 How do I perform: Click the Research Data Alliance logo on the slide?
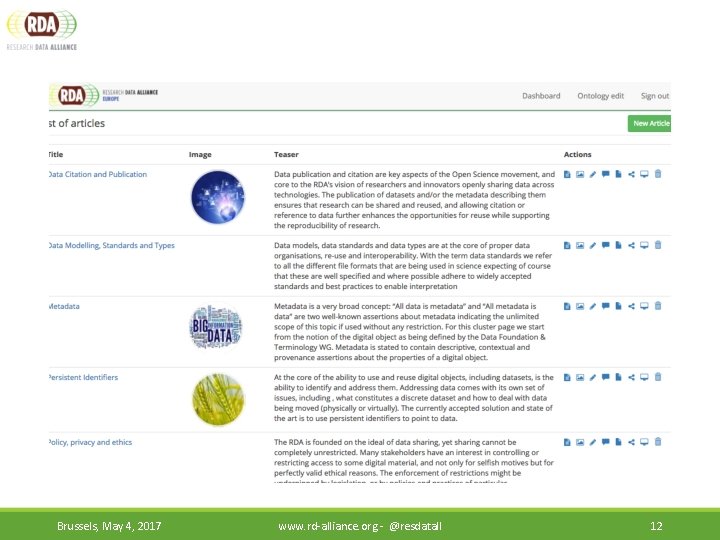click(x=42, y=30)
